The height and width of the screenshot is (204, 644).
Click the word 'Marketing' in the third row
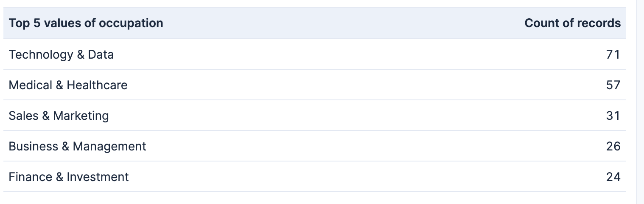coord(81,116)
